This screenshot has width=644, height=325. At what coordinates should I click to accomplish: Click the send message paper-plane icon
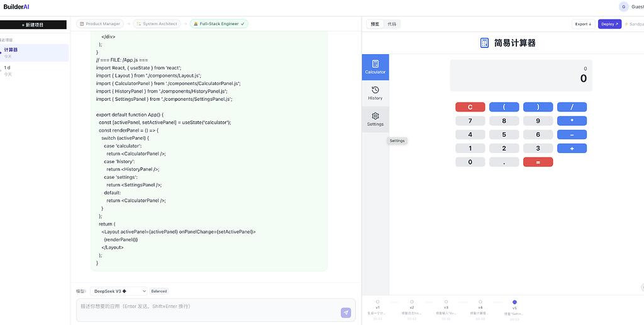point(346,313)
